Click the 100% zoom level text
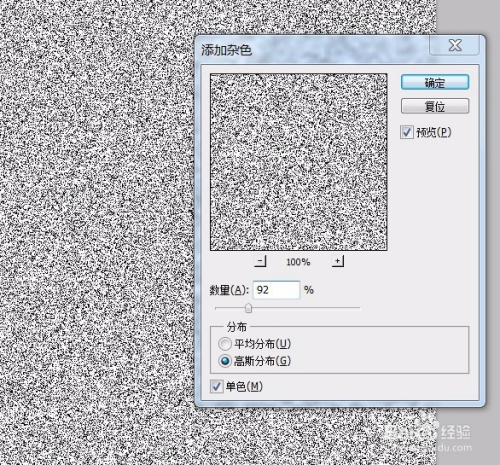 pos(298,262)
